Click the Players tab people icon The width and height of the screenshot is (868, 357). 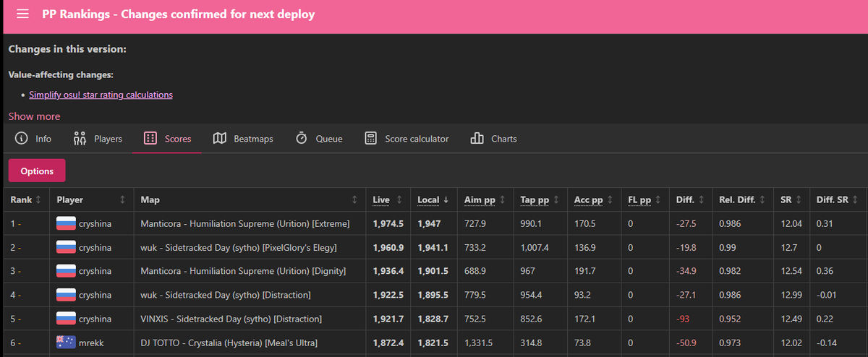80,138
